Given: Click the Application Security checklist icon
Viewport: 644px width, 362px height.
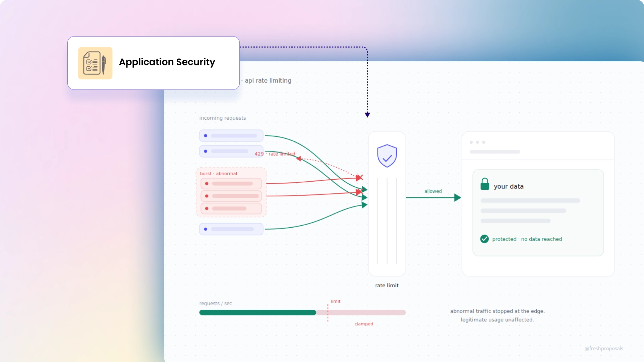Looking at the screenshot, I should click(95, 63).
